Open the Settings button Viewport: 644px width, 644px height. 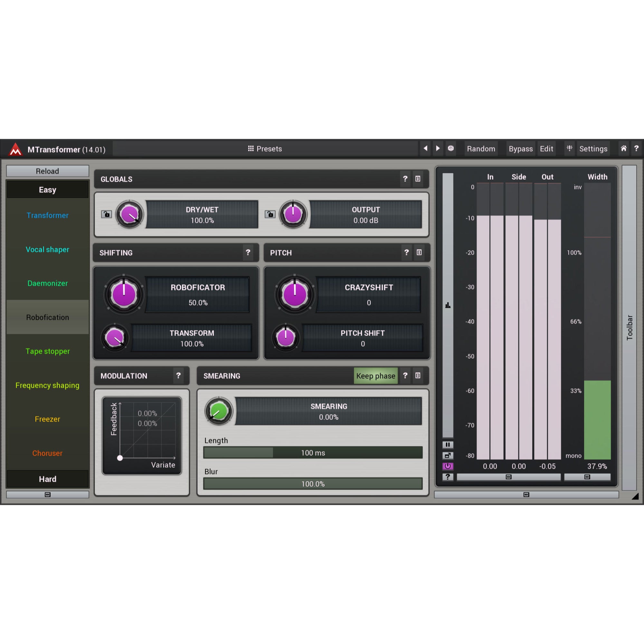click(x=593, y=149)
